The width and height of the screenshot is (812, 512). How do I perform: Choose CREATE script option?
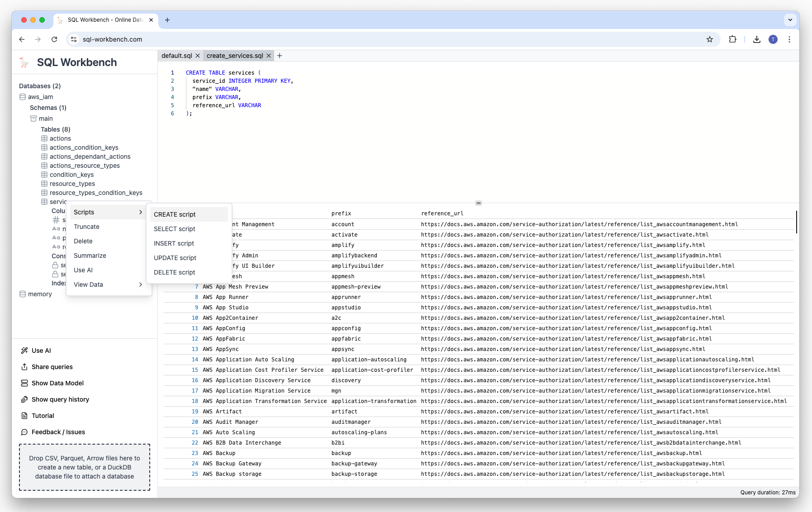pos(175,214)
